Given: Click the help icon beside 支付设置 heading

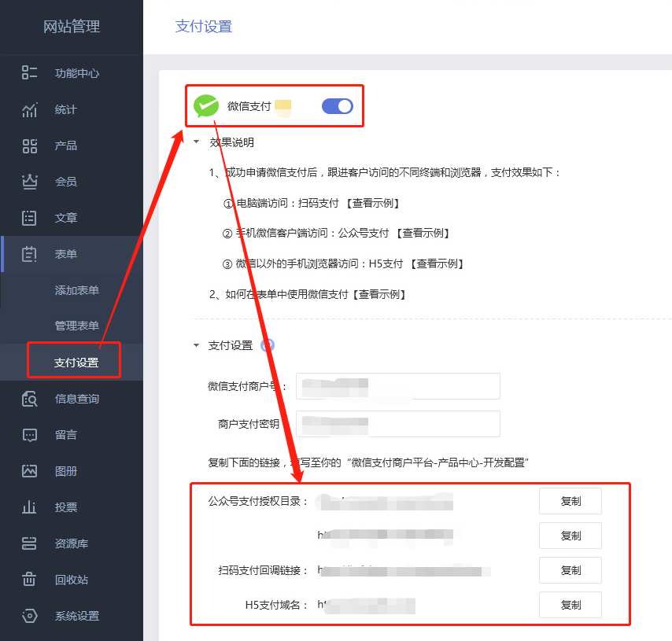Looking at the screenshot, I should (268, 345).
